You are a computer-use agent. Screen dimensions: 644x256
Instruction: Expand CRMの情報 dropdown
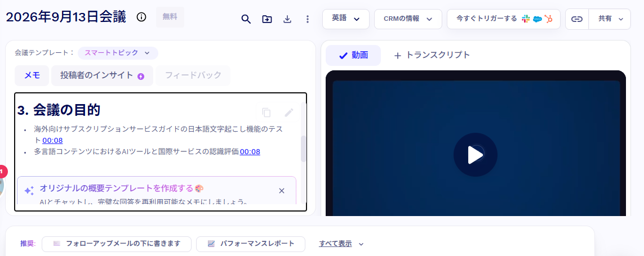408,19
